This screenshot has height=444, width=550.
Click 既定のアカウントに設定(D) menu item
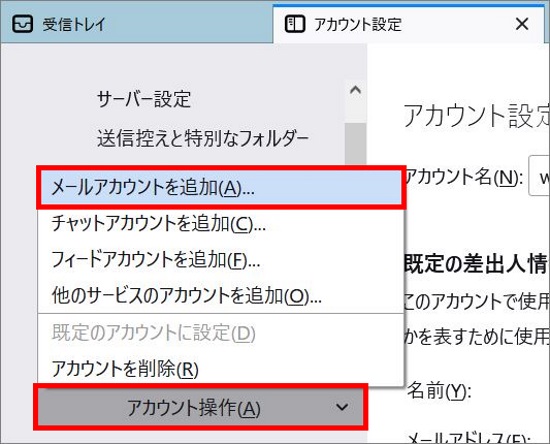pos(221,332)
